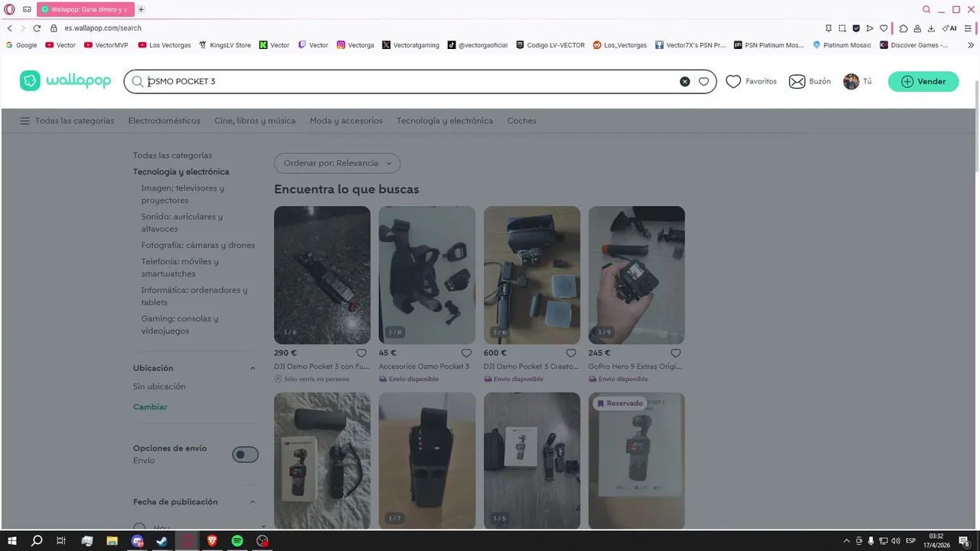This screenshot has height=551, width=980.
Task: Open Spotify from the taskbar
Action: tap(237, 541)
